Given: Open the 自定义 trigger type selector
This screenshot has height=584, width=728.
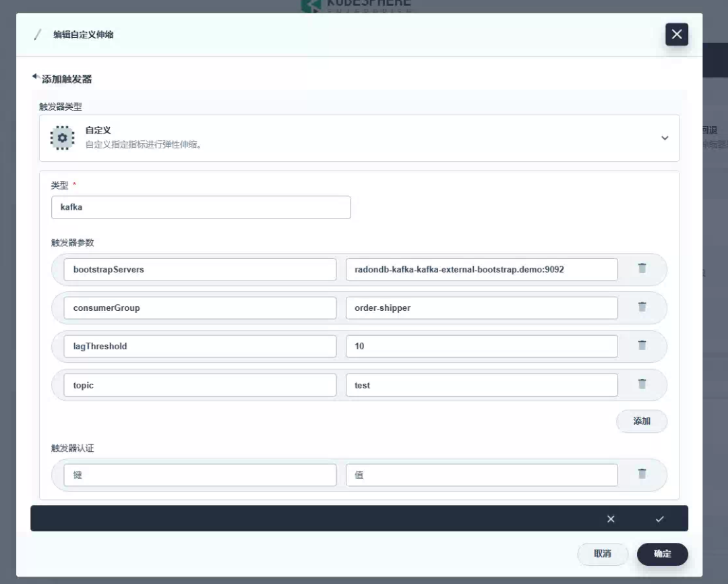Looking at the screenshot, I should 359,138.
